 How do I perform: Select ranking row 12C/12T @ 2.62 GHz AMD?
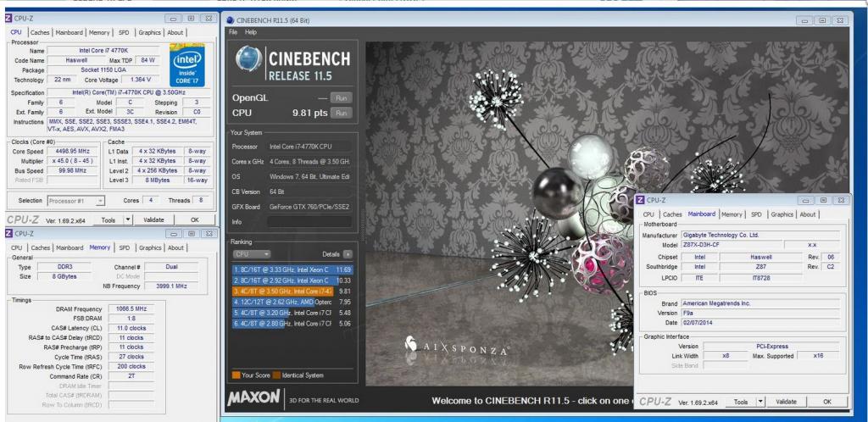tap(292, 302)
